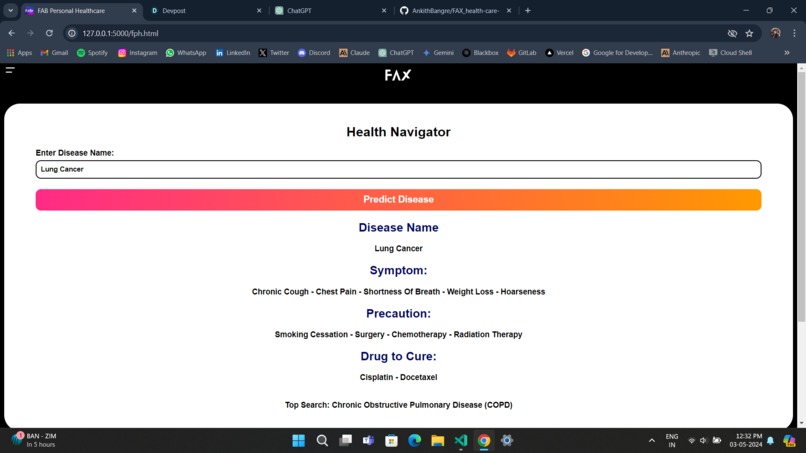Reload the page with the refresh icon

pyautogui.click(x=49, y=33)
